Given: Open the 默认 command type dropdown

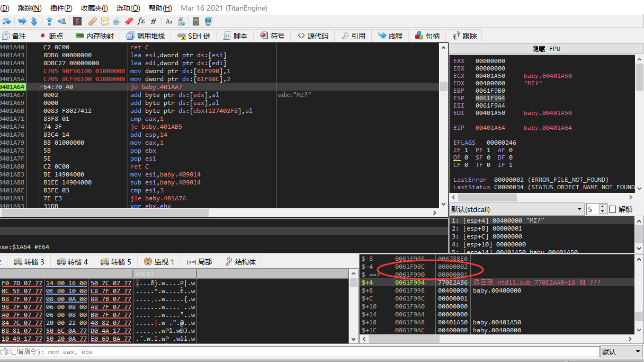Looking at the screenshot, I should point(622,351).
